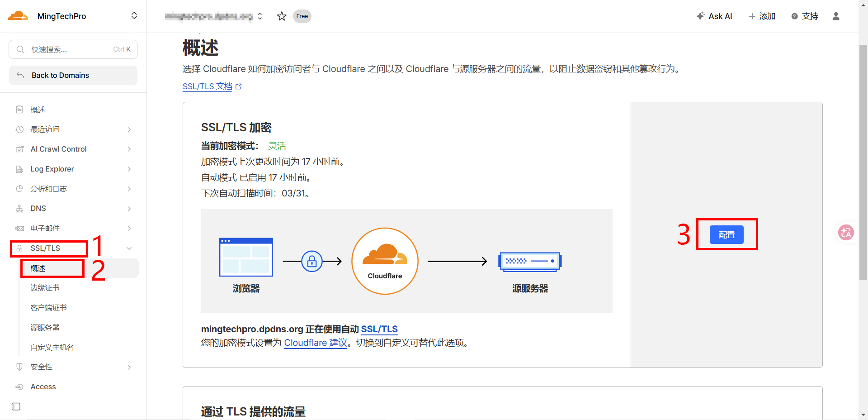This screenshot has height=420, width=868.
Task: Click the clock icon beside 最近访问
Action: pyautogui.click(x=19, y=129)
